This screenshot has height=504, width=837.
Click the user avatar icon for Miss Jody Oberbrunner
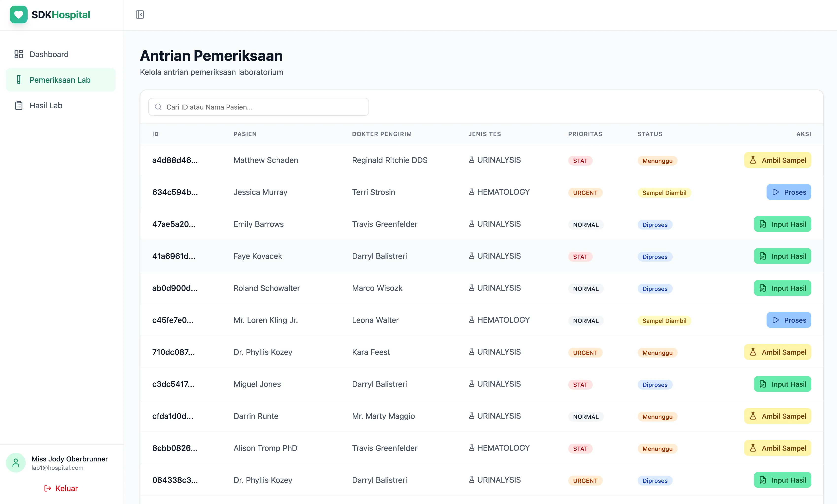click(16, 462)
